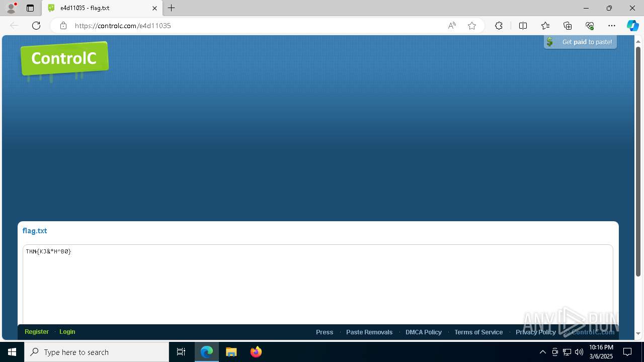Screen dimensions: 644x362
Task: Open the Collections icon
Action: tap(568, 26)
